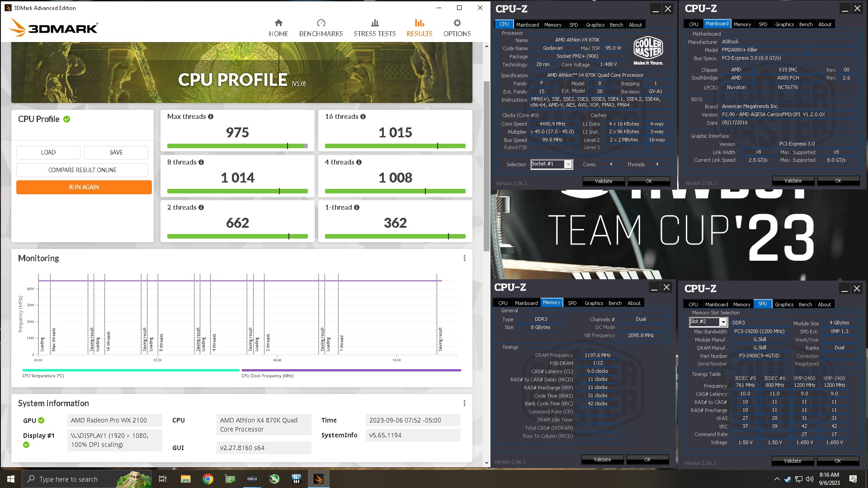This screenshot has width=868, height=488.
Task: Open About tab in SPD CPU-Z window
Action: [x=824, y=305]
